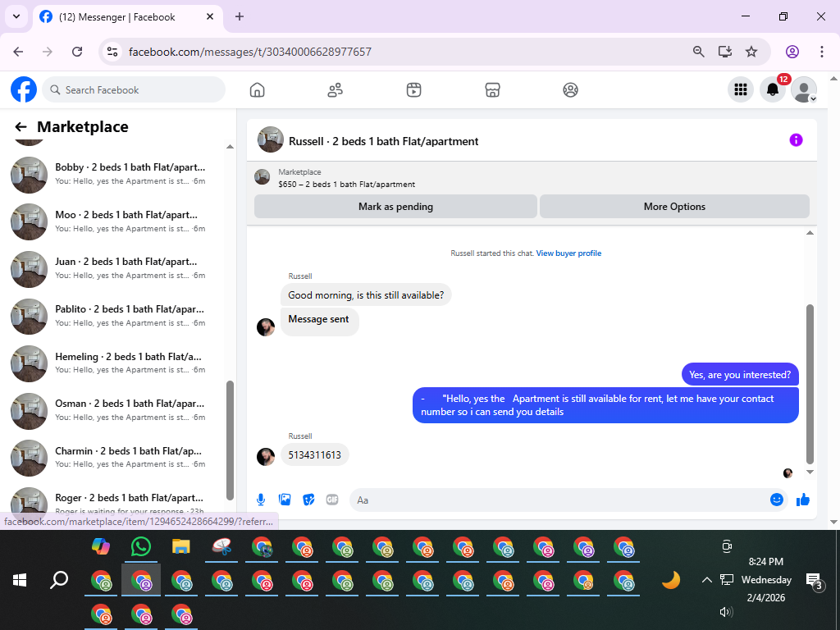The image size is (840, 630).
Task: Open Facebook home via the logo
Action: coord(24,89)
